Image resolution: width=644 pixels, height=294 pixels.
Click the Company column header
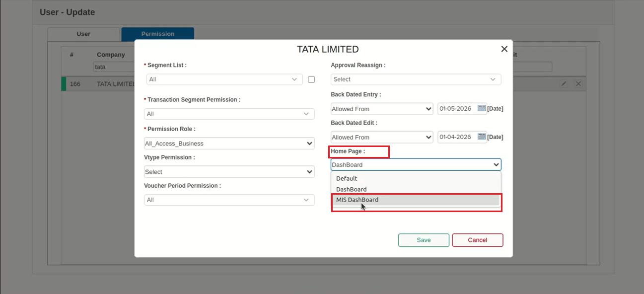pos(111,55)
